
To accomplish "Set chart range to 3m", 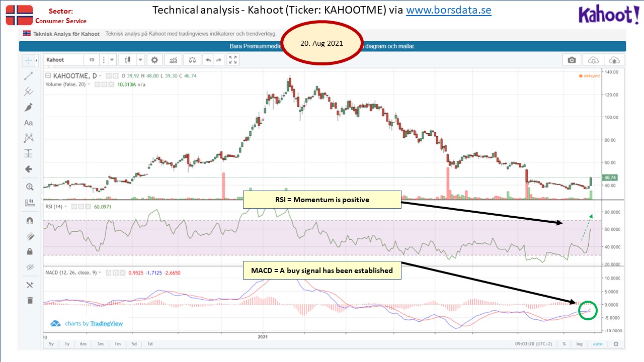I will tap(101, 344).
